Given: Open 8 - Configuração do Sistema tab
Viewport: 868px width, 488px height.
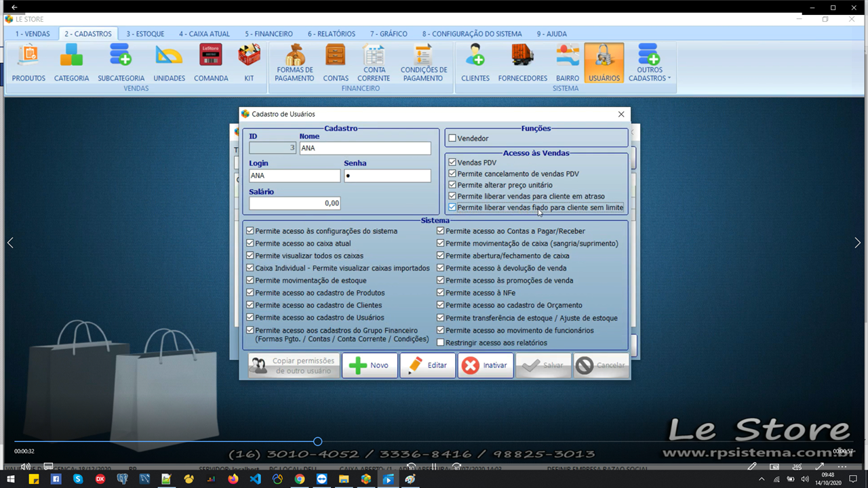Looking at the screenshot, I should pyautogui.click(x=472, y=34).
